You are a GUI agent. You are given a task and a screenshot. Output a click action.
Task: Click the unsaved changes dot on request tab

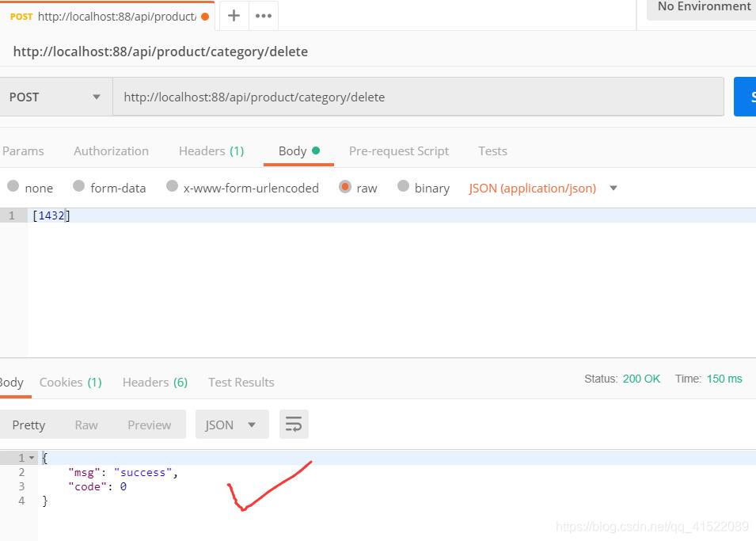click(x=204, y=14)
